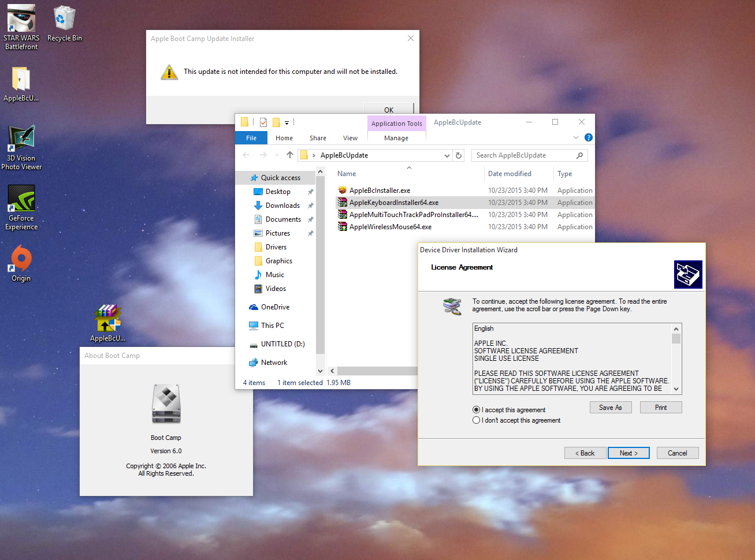
Task: Expand the address bar history dropdown
Action: [x=447, y=155]
